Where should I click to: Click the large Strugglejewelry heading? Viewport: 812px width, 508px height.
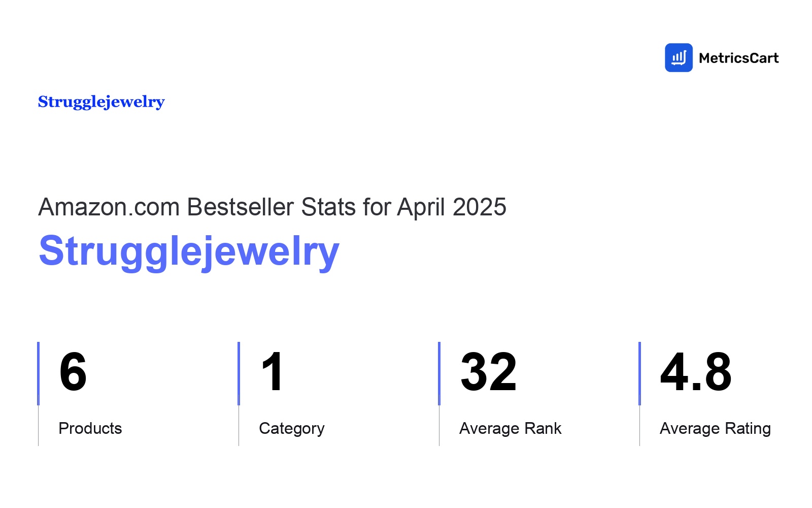coord(189,251)
